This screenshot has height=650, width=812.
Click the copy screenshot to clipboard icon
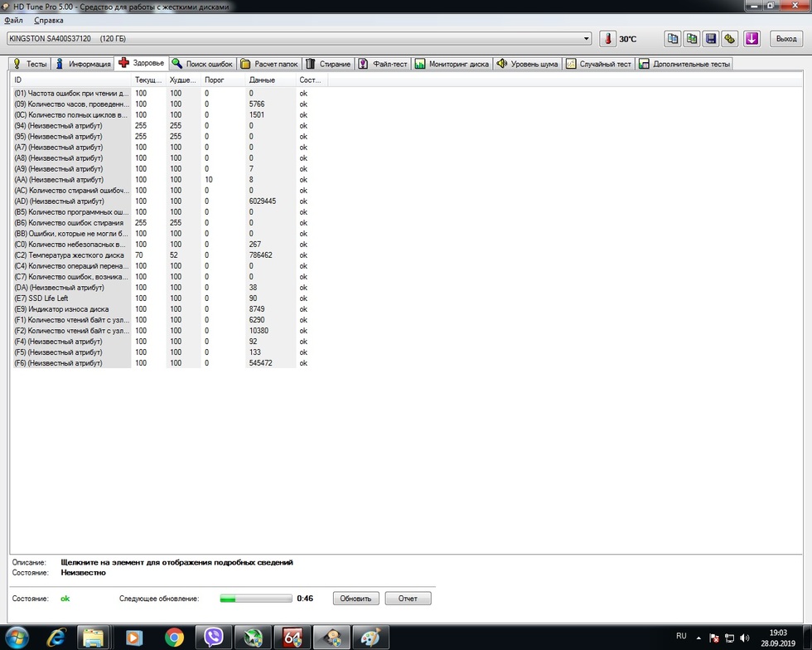[x=691, y=39]
